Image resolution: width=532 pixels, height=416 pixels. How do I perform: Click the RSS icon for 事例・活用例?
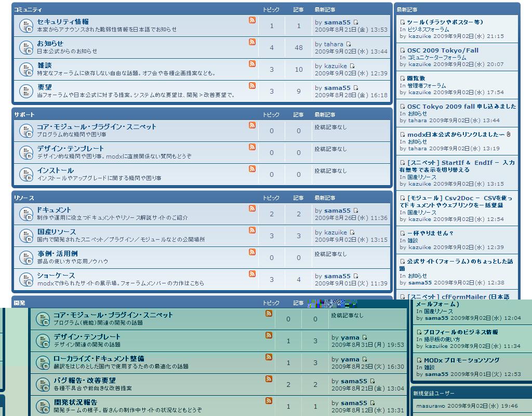pyautogui.click(x=252, y=252)
